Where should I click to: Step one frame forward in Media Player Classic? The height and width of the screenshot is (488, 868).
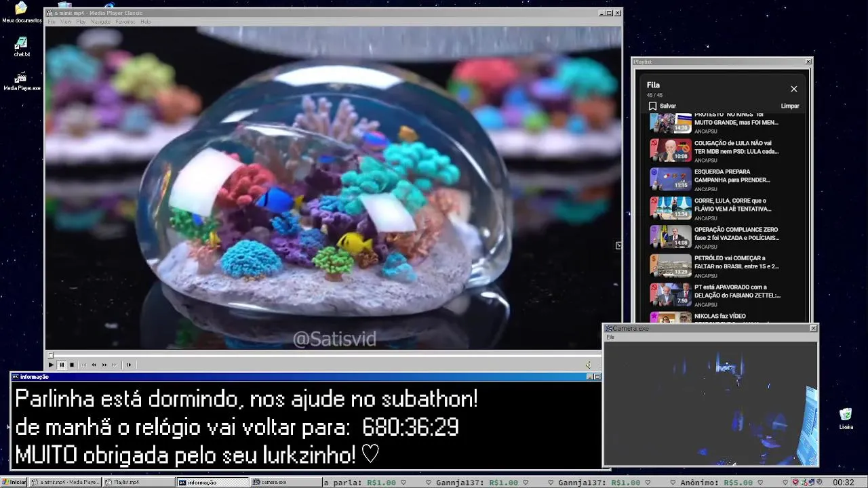pos(128,365)
